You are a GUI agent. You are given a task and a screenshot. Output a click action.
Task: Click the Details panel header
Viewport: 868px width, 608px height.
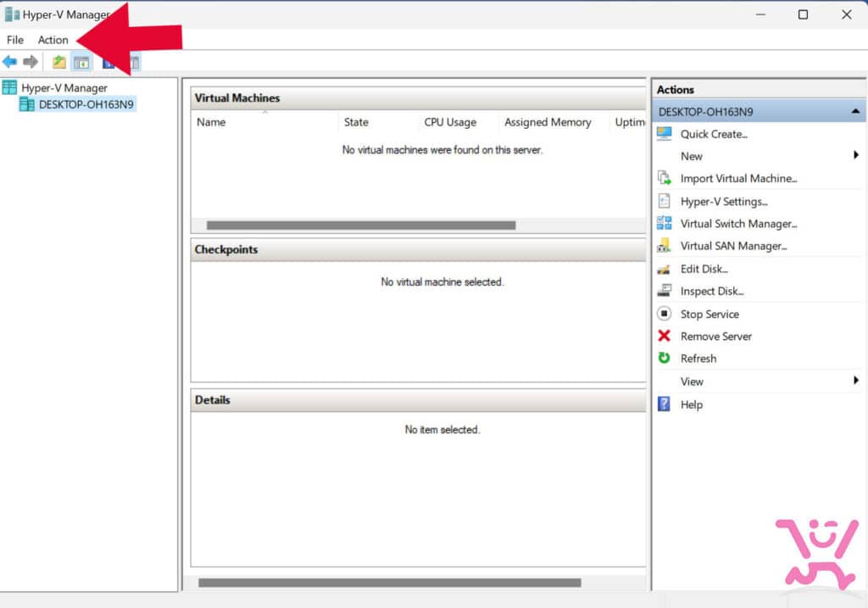(419, 400)
